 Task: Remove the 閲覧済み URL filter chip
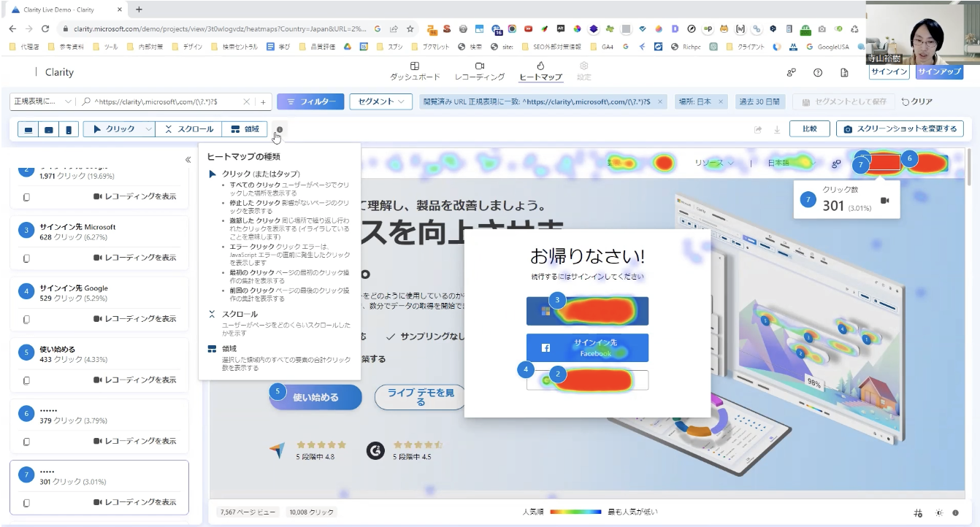coord(660,102)
